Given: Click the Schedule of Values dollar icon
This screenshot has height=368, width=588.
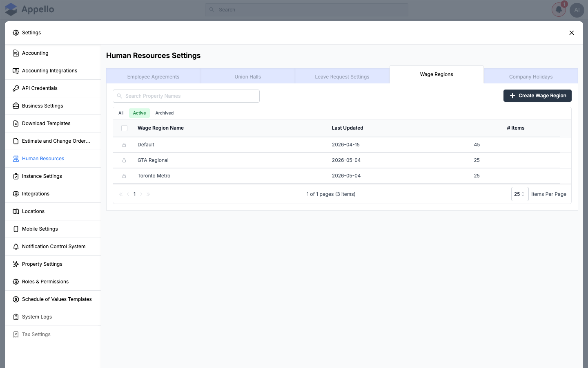Looking at the screenshot, I should [16, 299].
